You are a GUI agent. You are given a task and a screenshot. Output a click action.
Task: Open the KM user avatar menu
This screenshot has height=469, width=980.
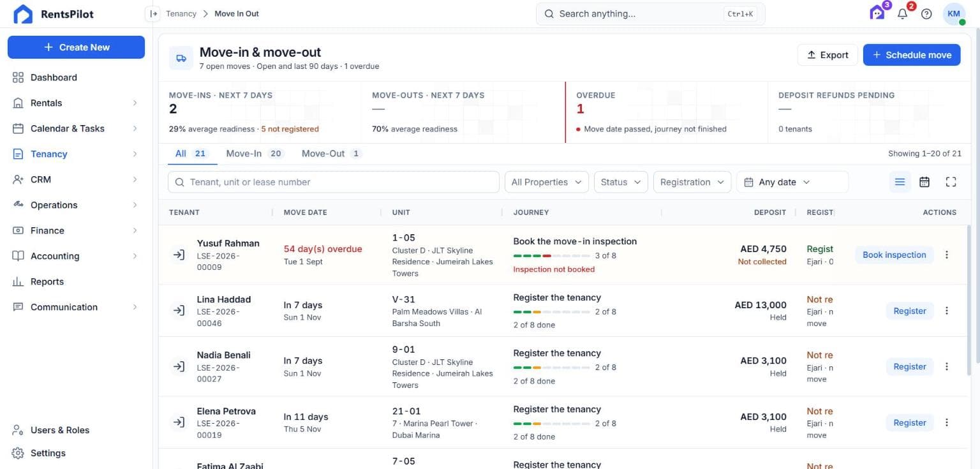point(954,14)
